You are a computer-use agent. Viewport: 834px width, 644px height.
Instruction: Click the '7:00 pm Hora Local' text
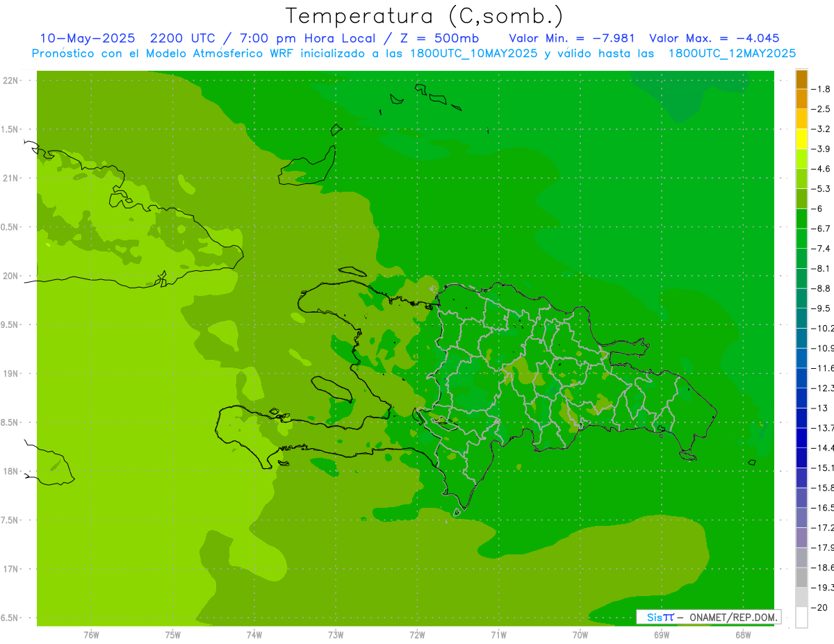pos(308,38)
